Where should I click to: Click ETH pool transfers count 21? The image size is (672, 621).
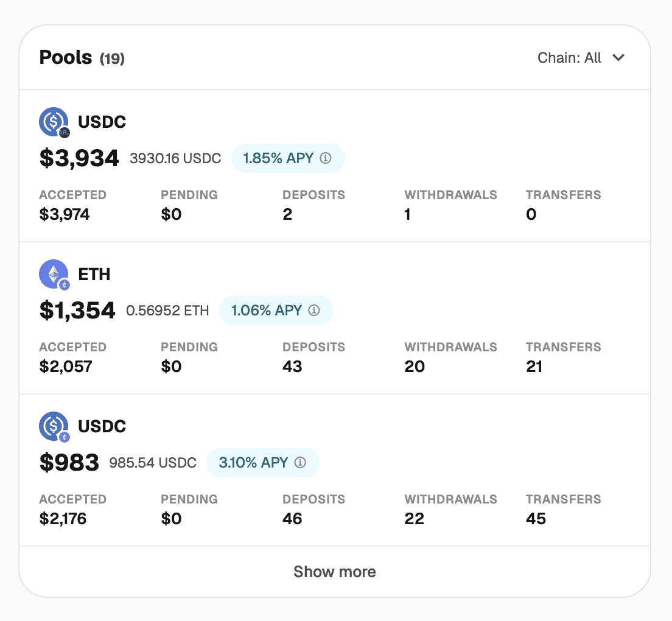[534, 367]
